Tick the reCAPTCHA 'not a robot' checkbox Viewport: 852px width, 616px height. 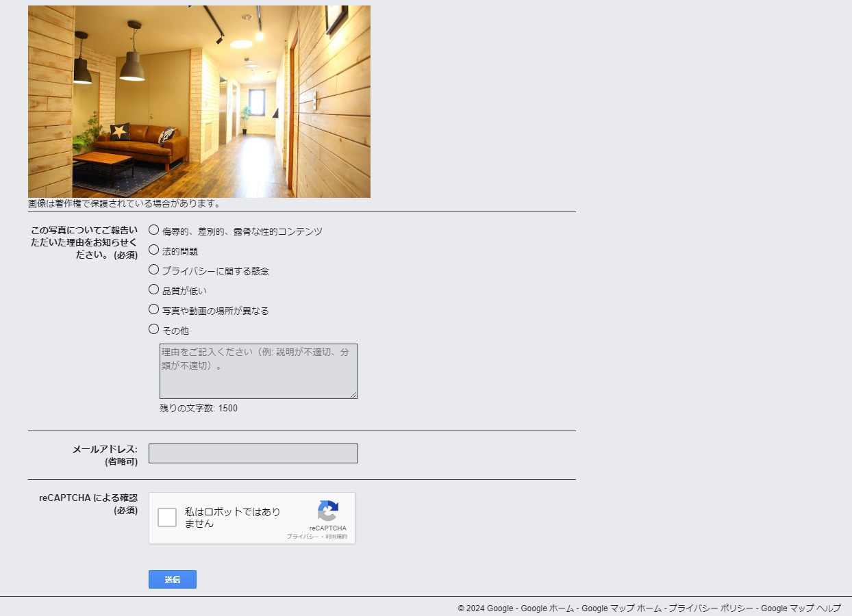167,517
